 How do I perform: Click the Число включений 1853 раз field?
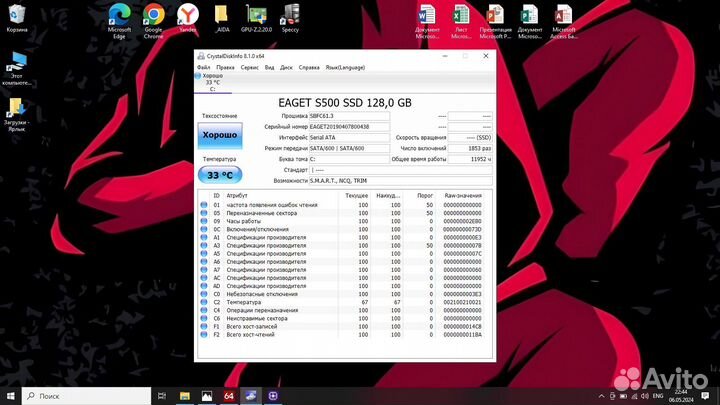pyautogui.click(x=470, y=148)
